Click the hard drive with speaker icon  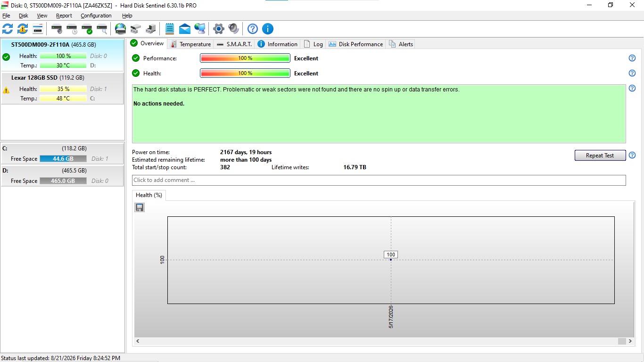click(x=57, y=29)
